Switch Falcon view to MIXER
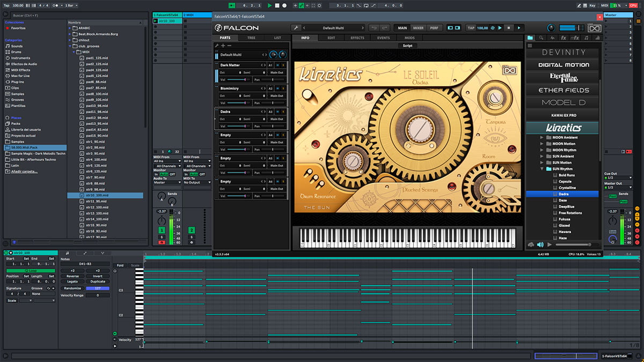 [x=418, y=28]
